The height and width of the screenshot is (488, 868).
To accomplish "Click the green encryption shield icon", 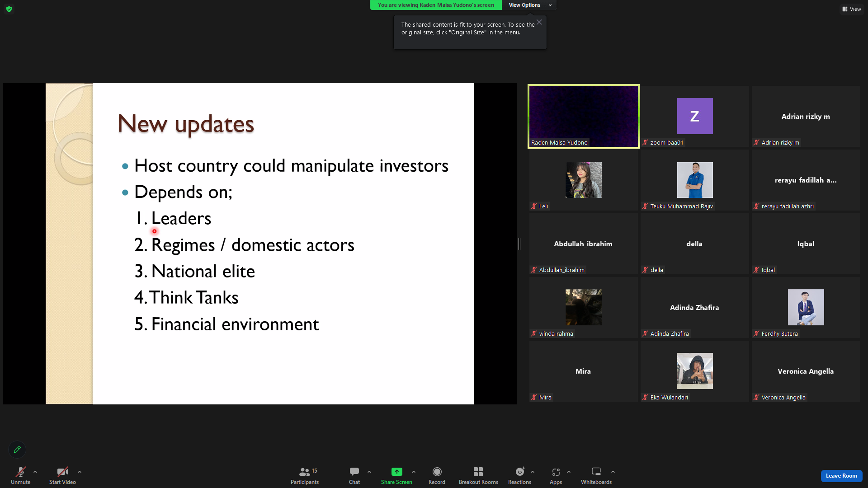I will 9,9.
